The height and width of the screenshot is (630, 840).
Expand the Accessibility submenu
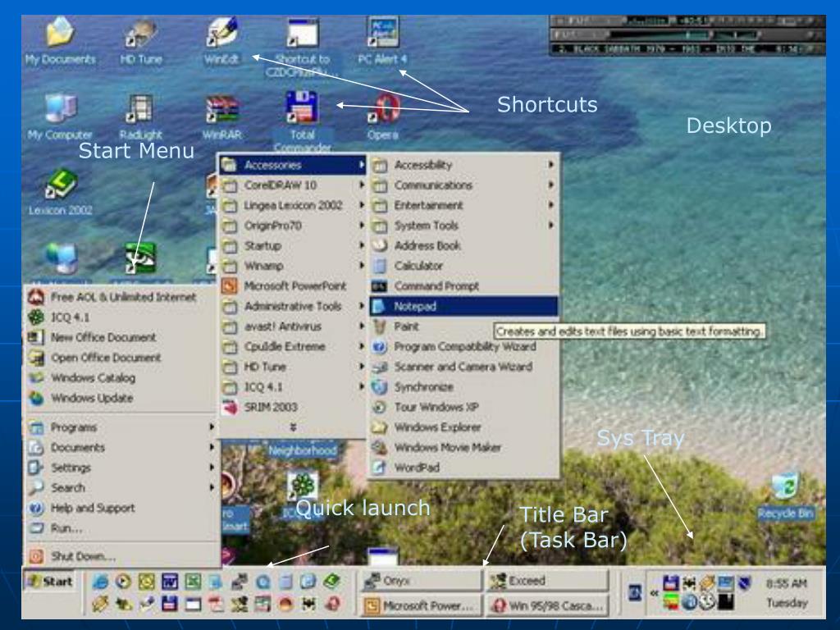(463, 165)
